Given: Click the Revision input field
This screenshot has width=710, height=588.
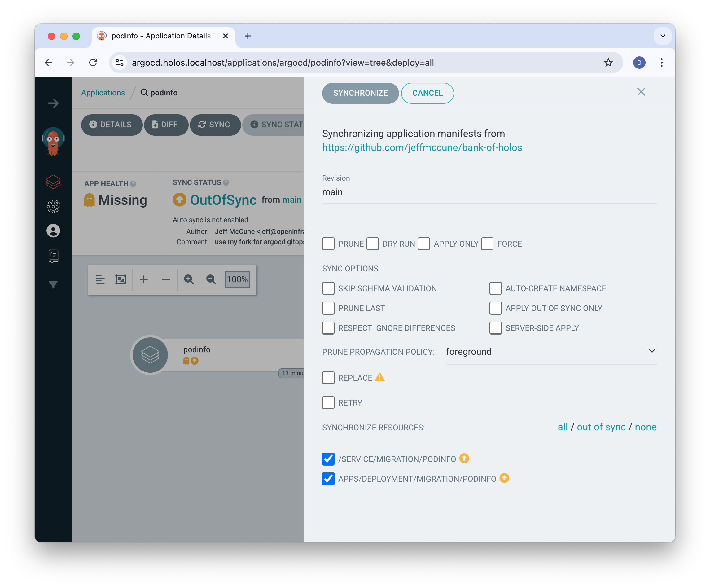Looking at the screenshot, I should 489,192.
